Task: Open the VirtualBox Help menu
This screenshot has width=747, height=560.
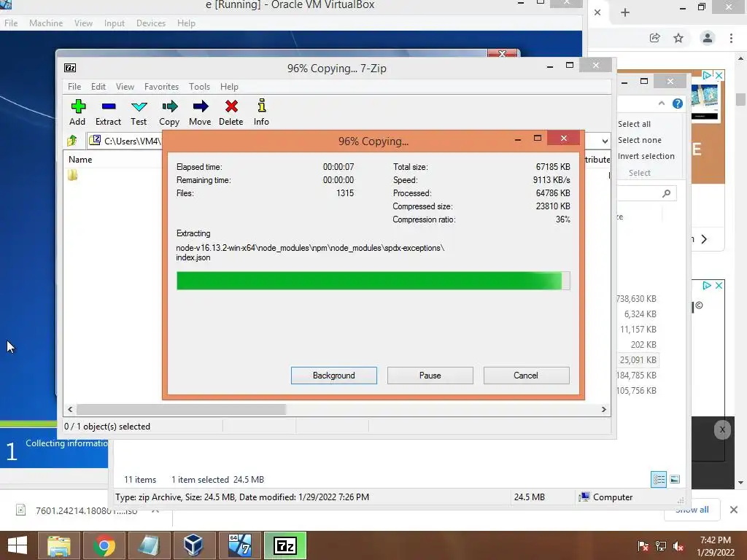Action: pyautogui.click(x=186, y=23)
